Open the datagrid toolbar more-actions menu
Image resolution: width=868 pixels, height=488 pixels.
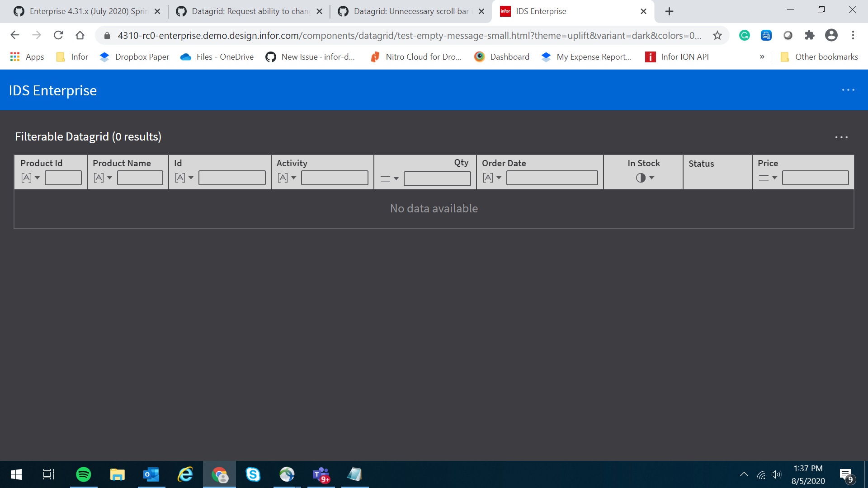(x=841, y=137)
